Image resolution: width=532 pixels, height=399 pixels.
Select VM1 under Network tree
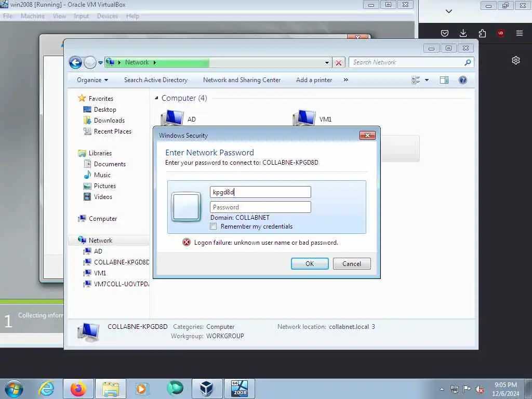coord(100,273)
